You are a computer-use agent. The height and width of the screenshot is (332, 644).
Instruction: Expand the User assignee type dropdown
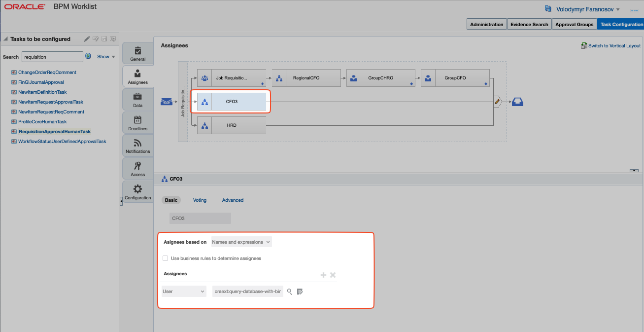click(183, 292)
